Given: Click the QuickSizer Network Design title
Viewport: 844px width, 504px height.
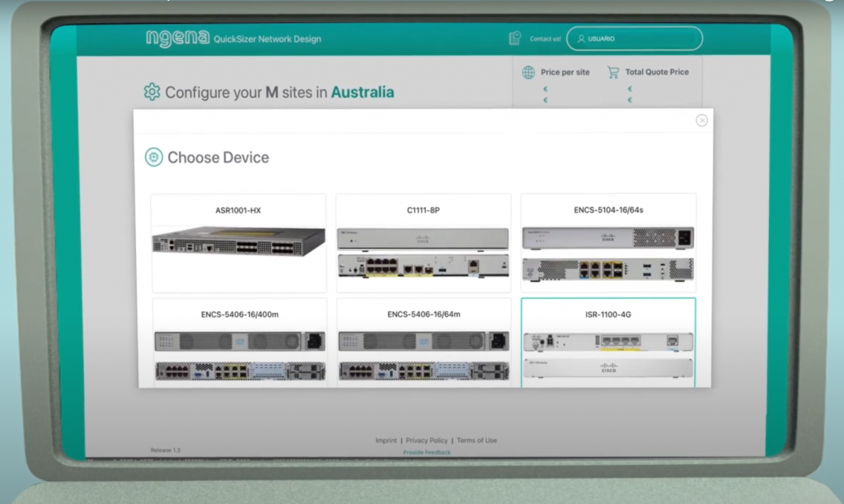Looking at the screenshot, I should pos(268,39).
